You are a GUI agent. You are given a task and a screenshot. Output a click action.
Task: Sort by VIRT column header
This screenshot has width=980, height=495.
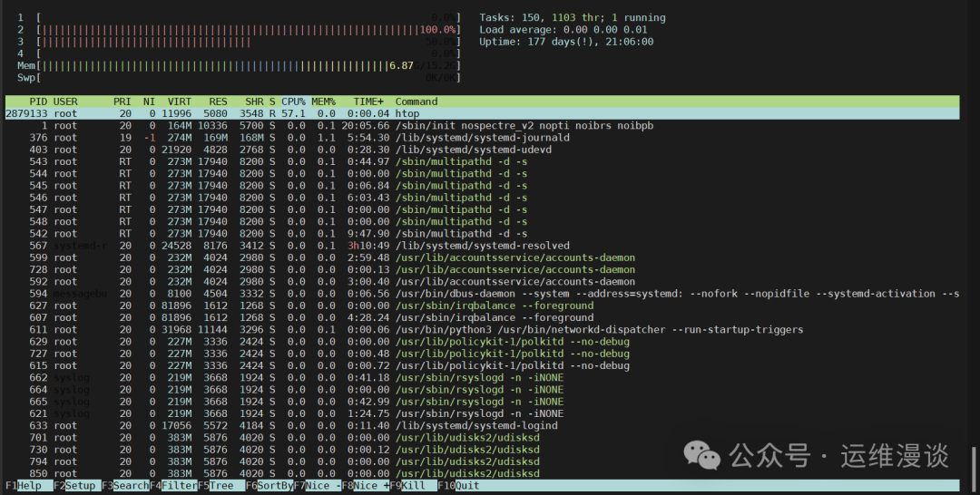click(x=180, y=102)
